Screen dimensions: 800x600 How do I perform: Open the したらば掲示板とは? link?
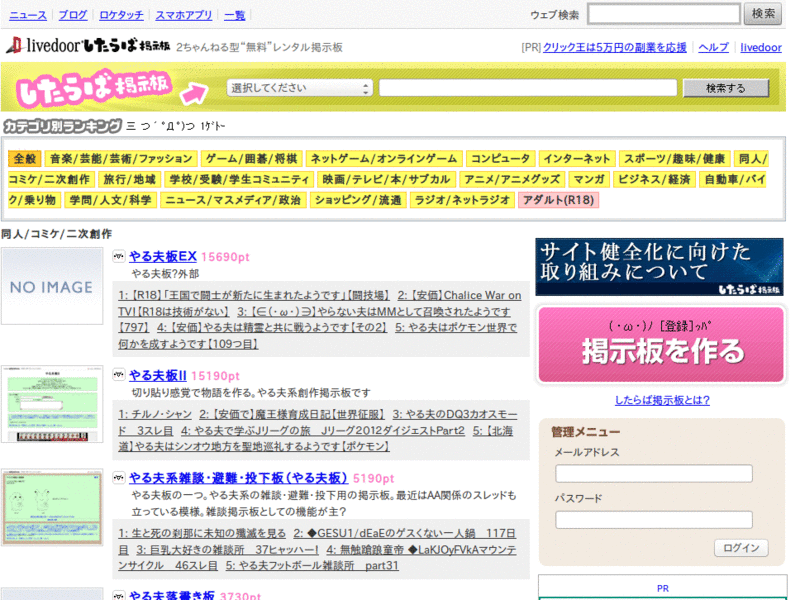[x=662, y=401]
